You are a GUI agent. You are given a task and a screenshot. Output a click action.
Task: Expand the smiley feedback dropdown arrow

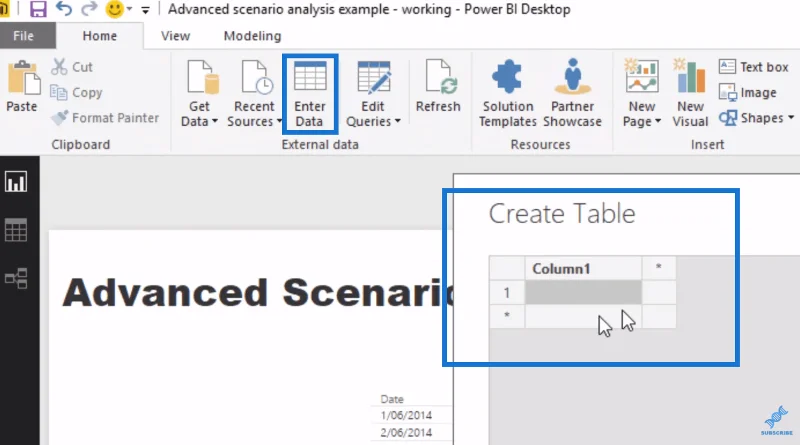(129, 9)
